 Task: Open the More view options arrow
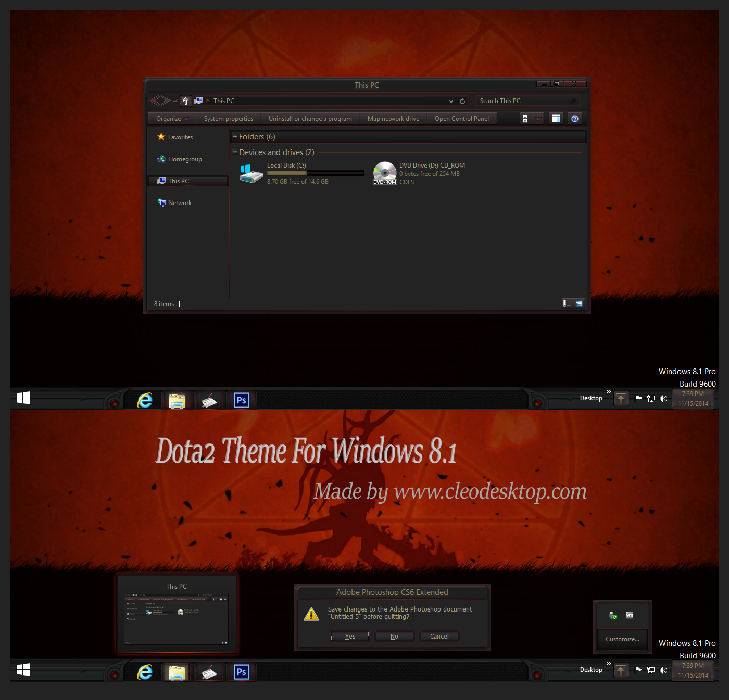pos(538,119)
